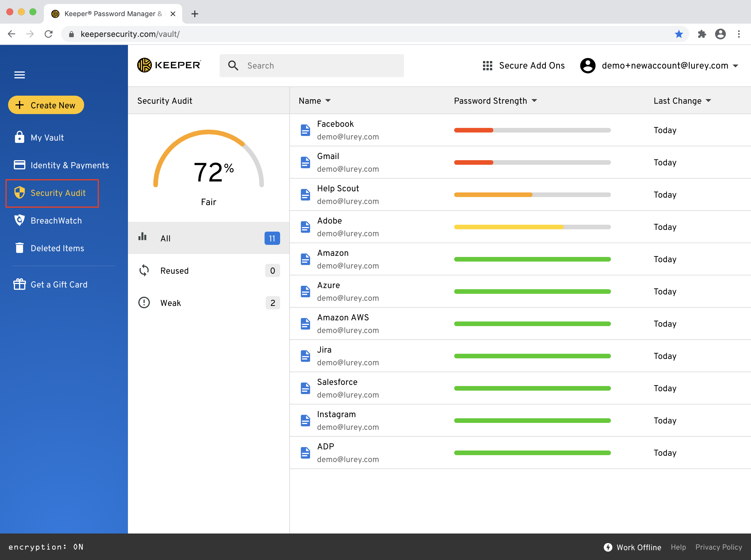Open the Azure record row
The image size is (751, 560).
point(520,292)
